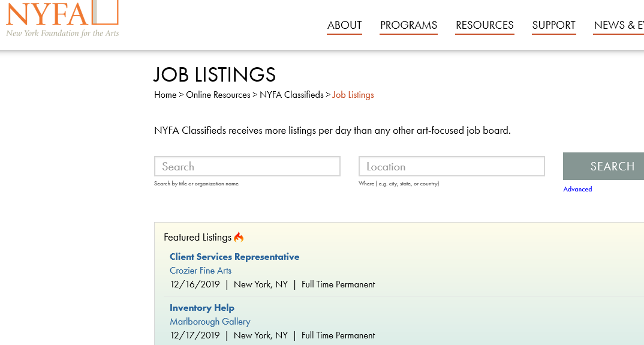Viewport: 644px width, 345px height.
Task: Open the Online Resources breadcrumb
Action: click(x=218, y=95)
